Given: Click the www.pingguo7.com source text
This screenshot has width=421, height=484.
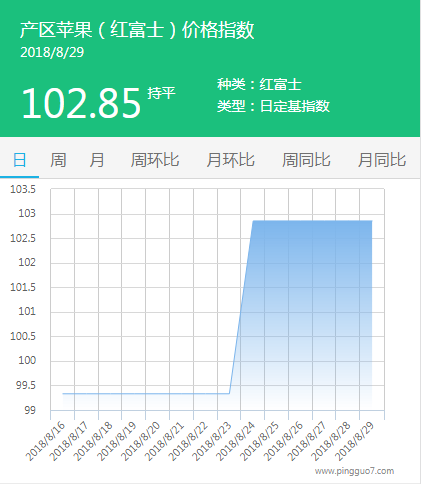Looking at the screenshot, I should [354, 471].
